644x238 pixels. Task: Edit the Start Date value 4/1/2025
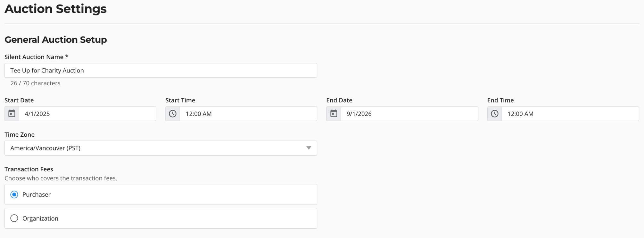(87, 114)
